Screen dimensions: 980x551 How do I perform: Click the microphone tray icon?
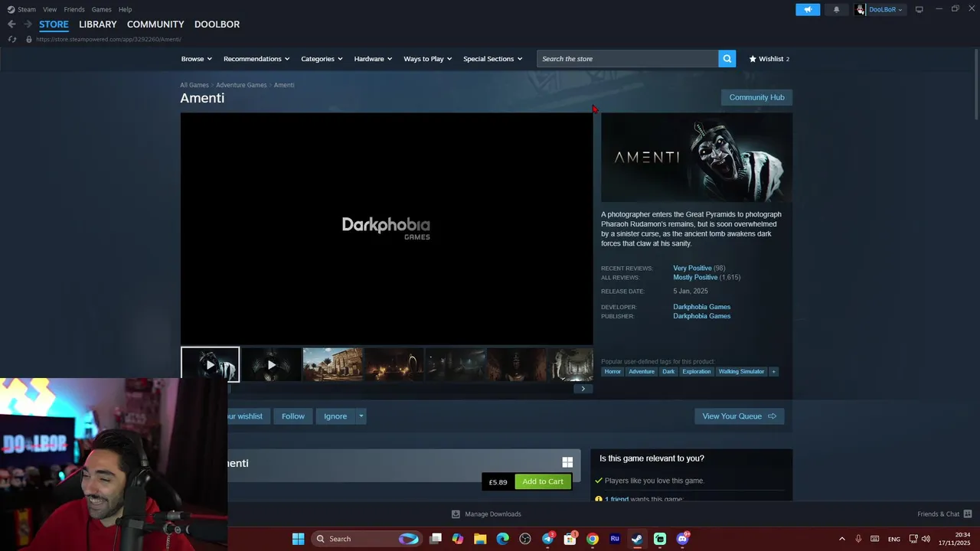[858, 539]
